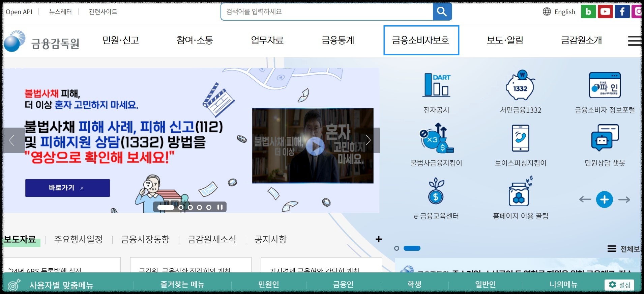Select the first quick-link page dot
This screenshot has height=294, width=644.
(397, 248)
